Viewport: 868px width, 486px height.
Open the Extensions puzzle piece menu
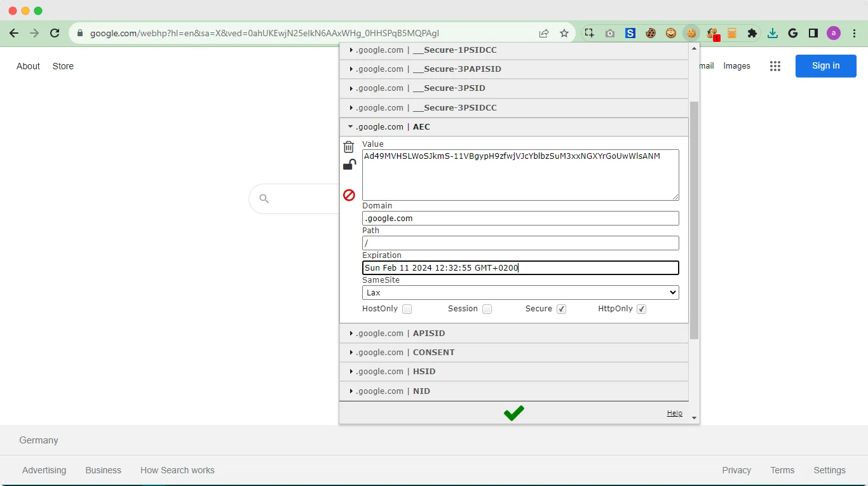coord(752,33)
